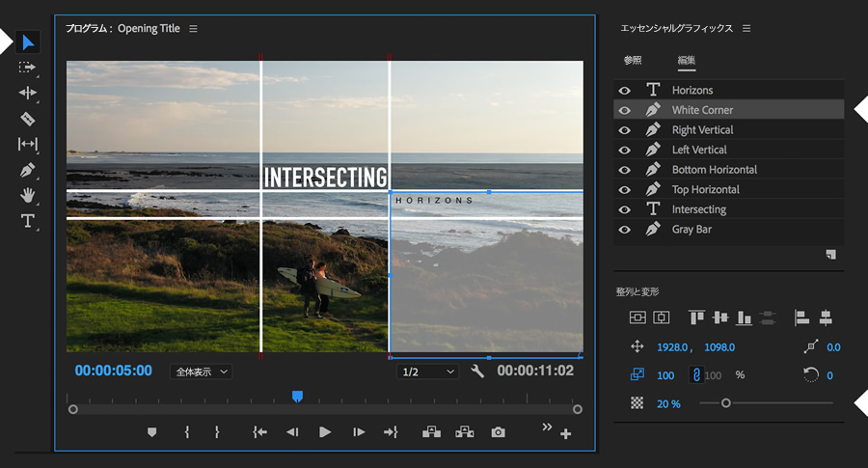Open the 全体表示 zoom level dropdown
Image resolution: width=868 pixels, height=468 pixels.
[201, 372]
